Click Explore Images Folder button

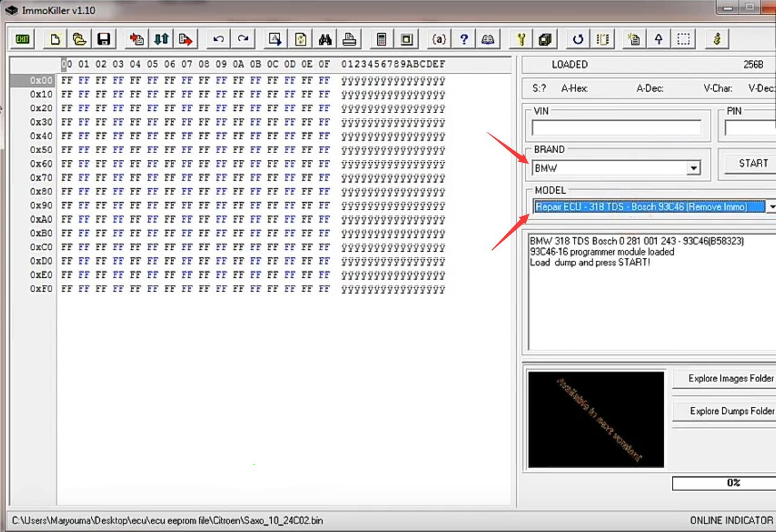coord(725,378)
